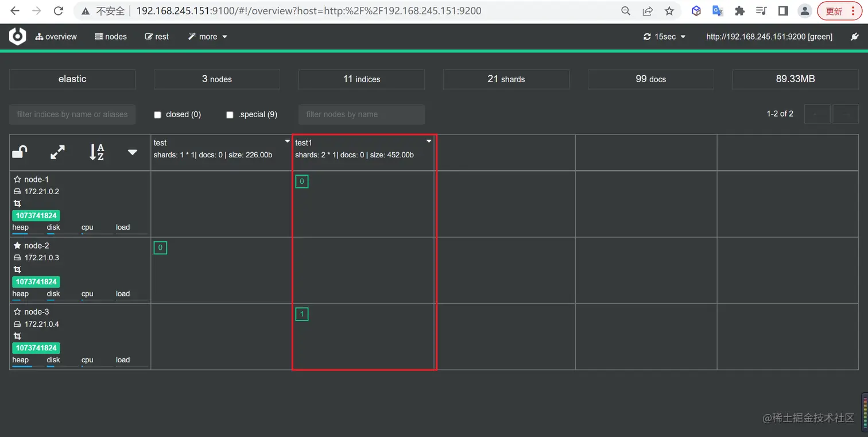Click the share page icon in address bar
The image size is (868, 437).
tap(648, 11)
